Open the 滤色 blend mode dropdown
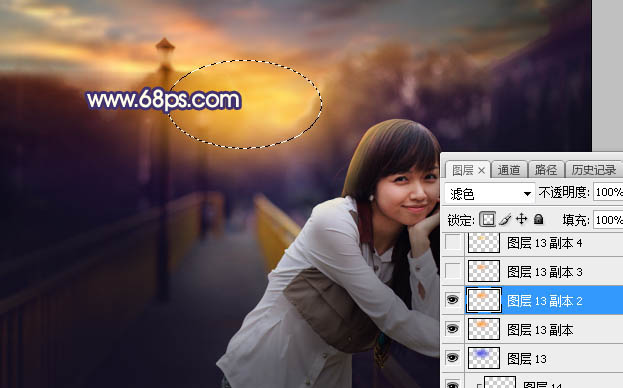The width and height of the screenshot is (623, 388). click(490, 194)
